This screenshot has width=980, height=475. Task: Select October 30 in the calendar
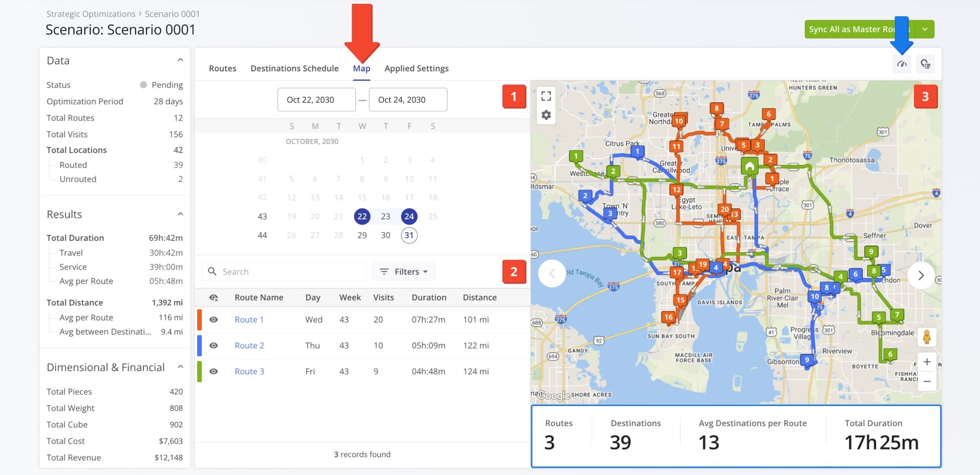[x=385, y=235]
